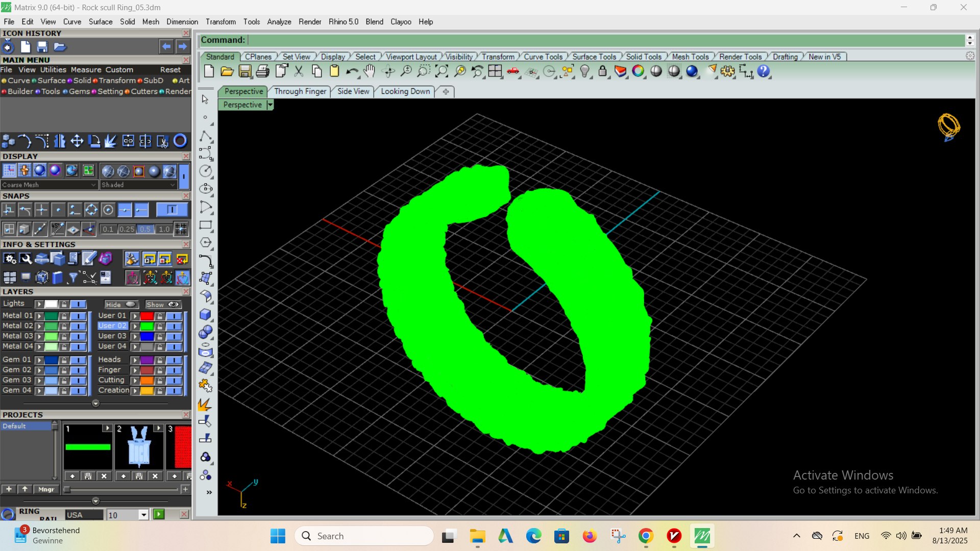Toggle the Center snap circle icon
The image size is (980, 551).
(108, 210)
